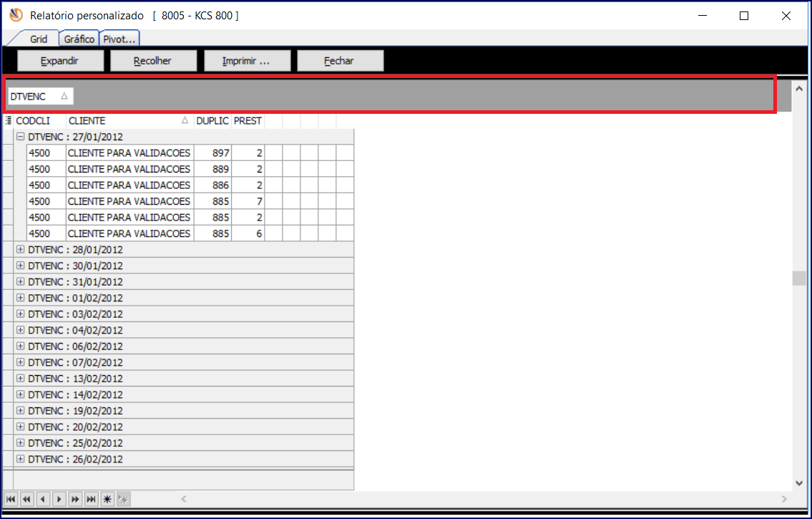Jump forward a page of records
812x519 pixels.
point(75,500)
